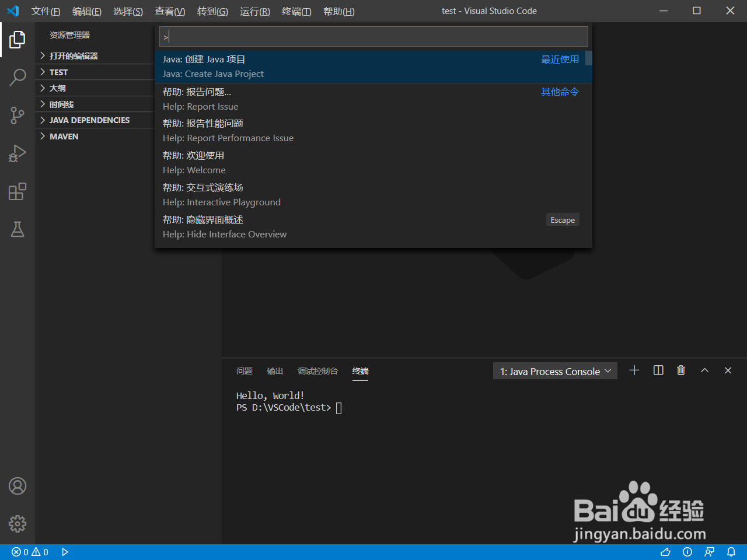Expand the 时间线 timeline section

pyautogui.click(x=95, y=104)
